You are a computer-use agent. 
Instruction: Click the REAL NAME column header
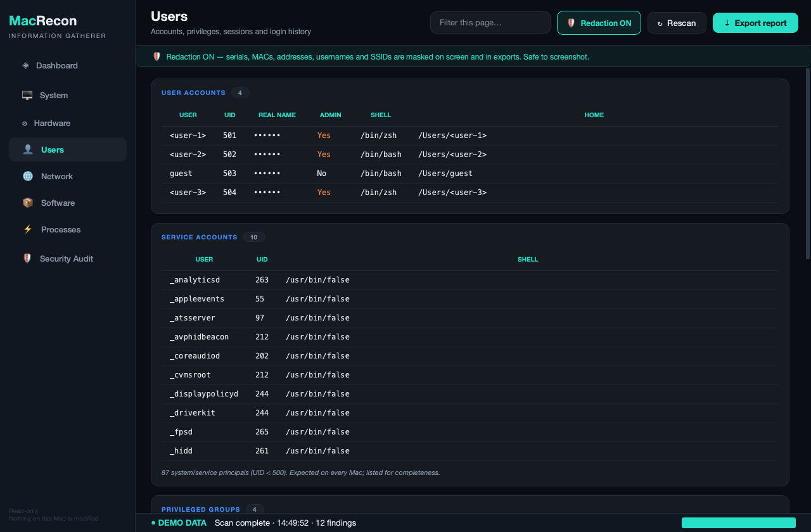point(277,115)
